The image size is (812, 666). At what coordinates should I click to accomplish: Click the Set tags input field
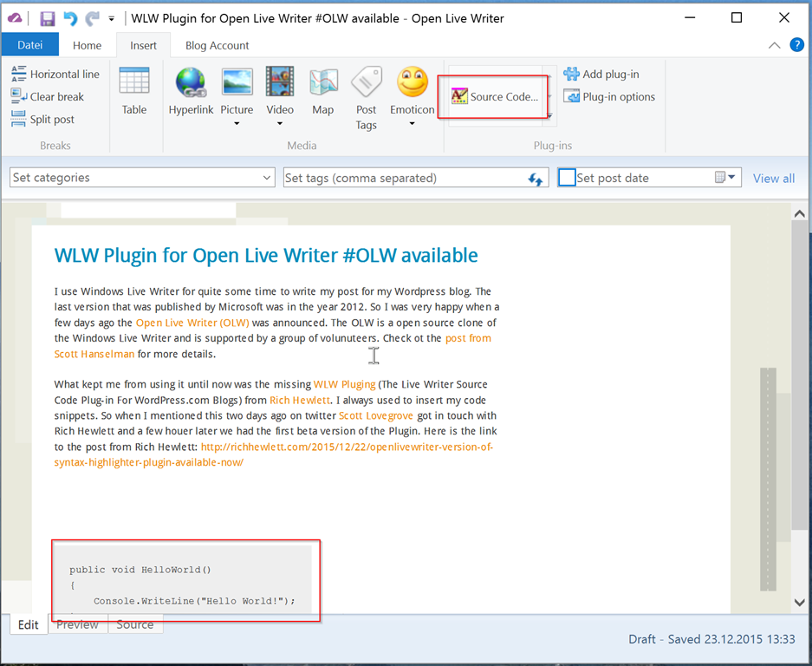click(x=403, y=178)
